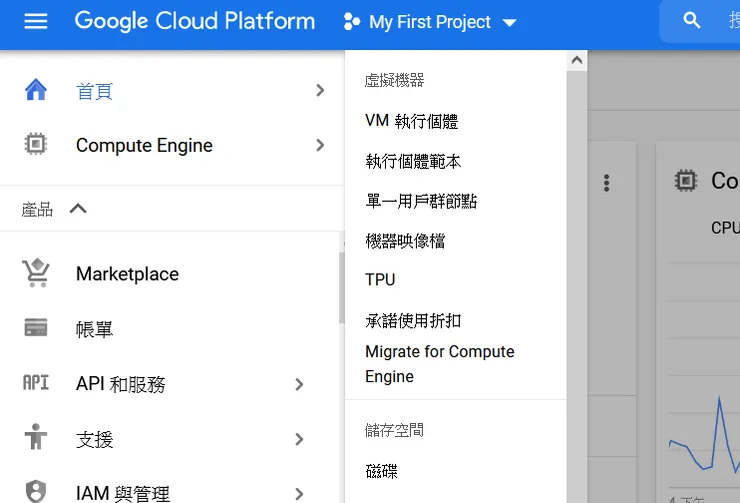Click the Compute Engine chip icon in sidebar
Viewport: 740px width, 503px height.
pos(36,144)
